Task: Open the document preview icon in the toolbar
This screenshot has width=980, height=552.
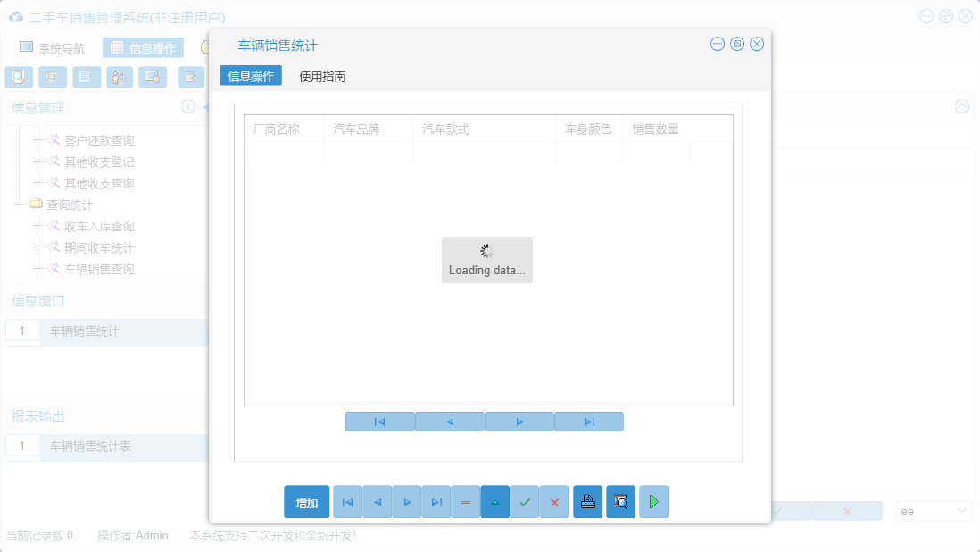Action: tap(18, 77)
